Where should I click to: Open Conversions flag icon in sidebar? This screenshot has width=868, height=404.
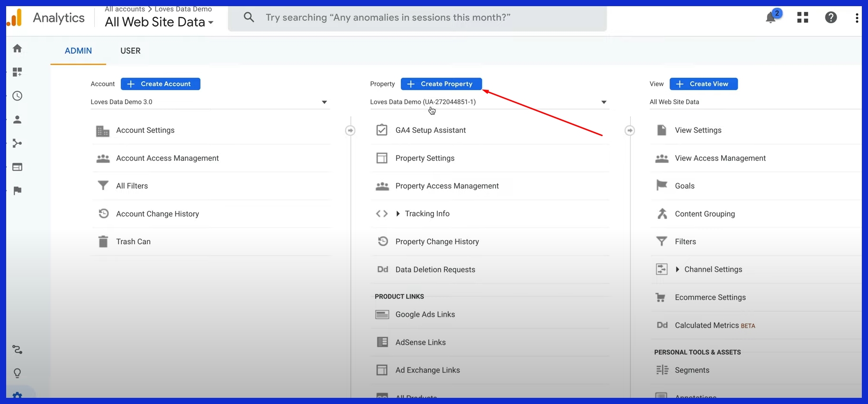point(18,191)
